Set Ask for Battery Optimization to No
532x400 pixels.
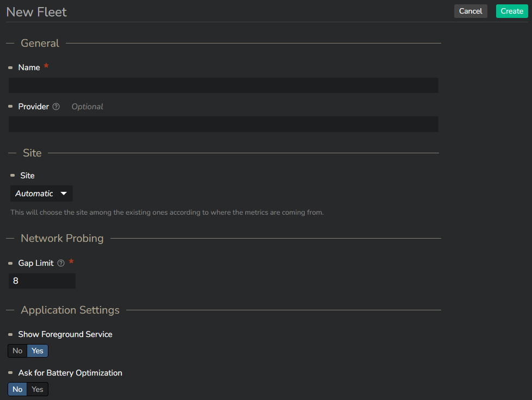(17, 389)
